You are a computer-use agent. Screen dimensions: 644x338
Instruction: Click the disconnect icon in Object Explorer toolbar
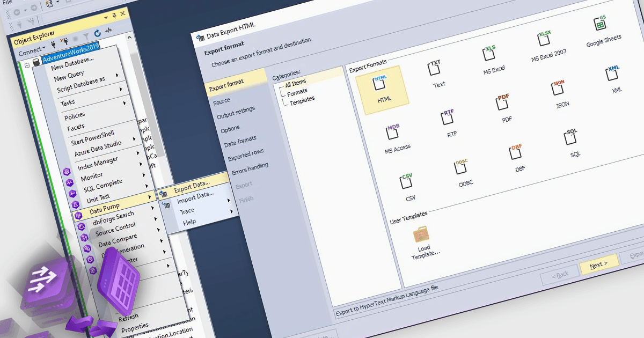64,42
